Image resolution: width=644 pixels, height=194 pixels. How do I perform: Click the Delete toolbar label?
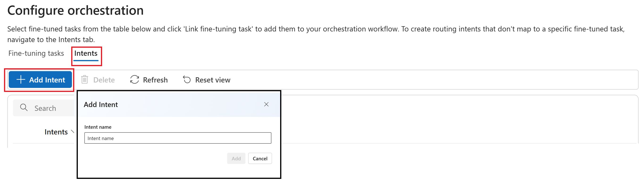click(104, 80)
